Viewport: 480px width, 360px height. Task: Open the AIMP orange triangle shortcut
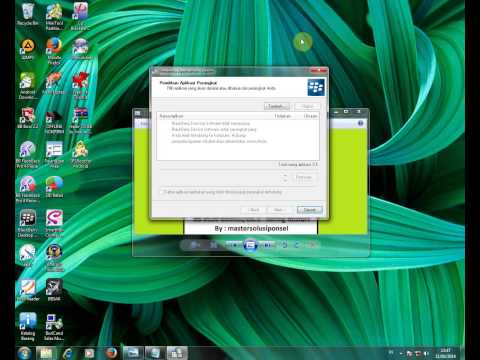pyautogui.click(x=28, y=49)
